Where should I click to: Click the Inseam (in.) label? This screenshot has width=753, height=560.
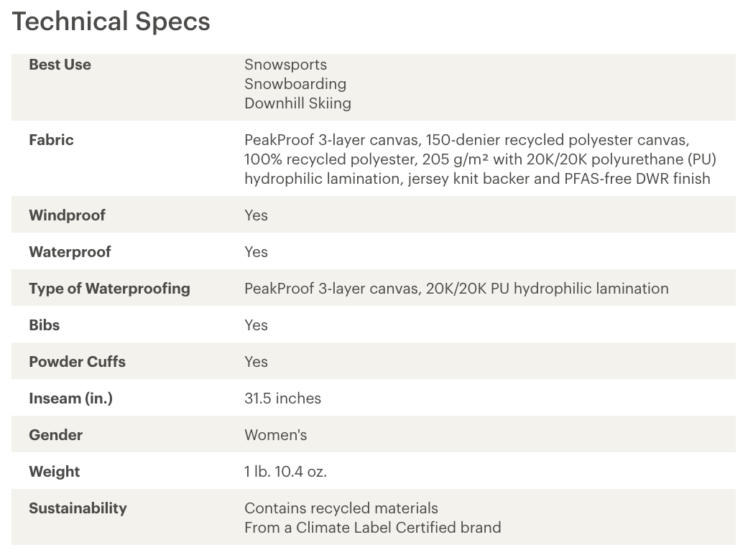coord(70,398)
